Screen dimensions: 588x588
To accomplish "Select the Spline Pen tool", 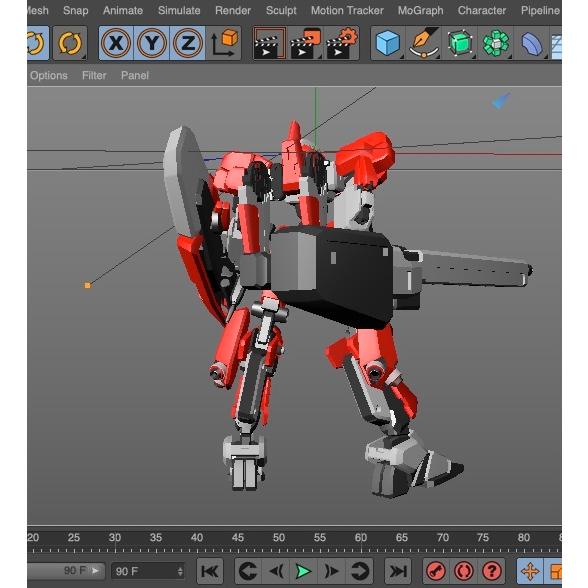I will click(x=424, y=43).
